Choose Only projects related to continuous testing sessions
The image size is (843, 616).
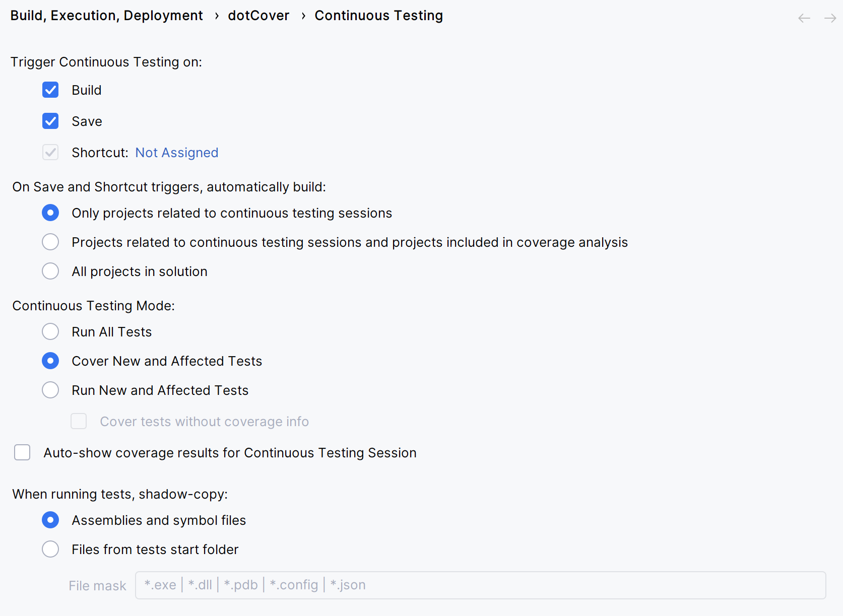pyautogui.click(x=50, y=213)
